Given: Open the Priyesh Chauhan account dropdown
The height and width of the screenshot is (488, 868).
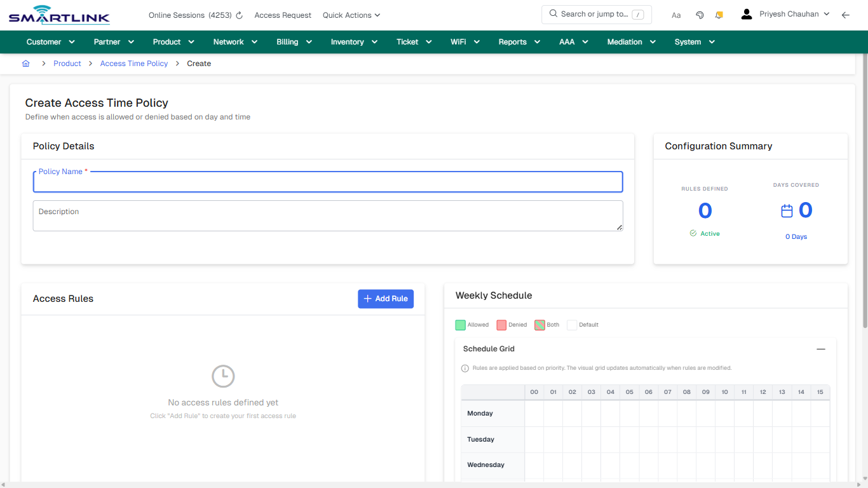Looking at the screenshot, I should coord(794,13).
